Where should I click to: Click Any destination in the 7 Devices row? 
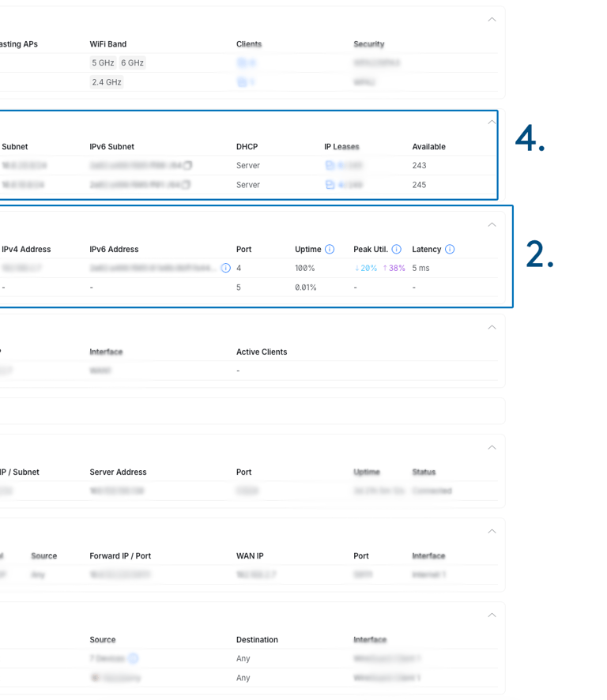pos(243,659)
